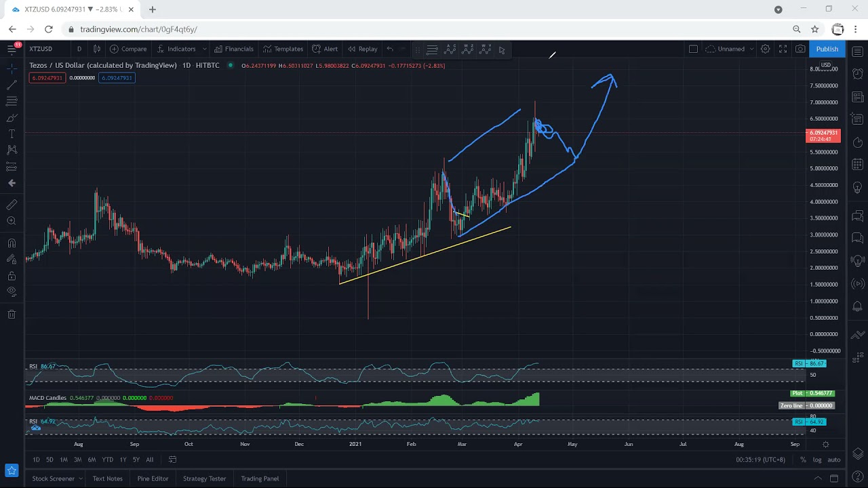Open the Unnamed chart layout dropdown

tap(730, 49)
